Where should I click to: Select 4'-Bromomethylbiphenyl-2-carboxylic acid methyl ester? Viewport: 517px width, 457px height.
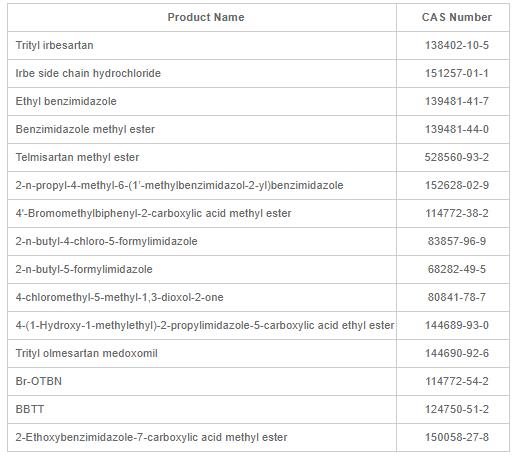(x=153, y=213)
